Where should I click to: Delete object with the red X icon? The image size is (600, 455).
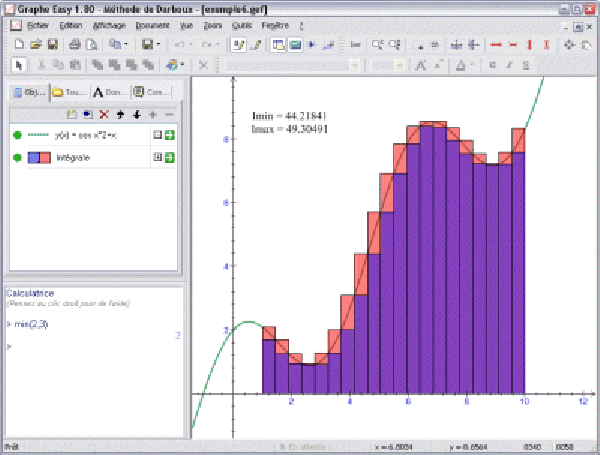[x=104, y=115]
